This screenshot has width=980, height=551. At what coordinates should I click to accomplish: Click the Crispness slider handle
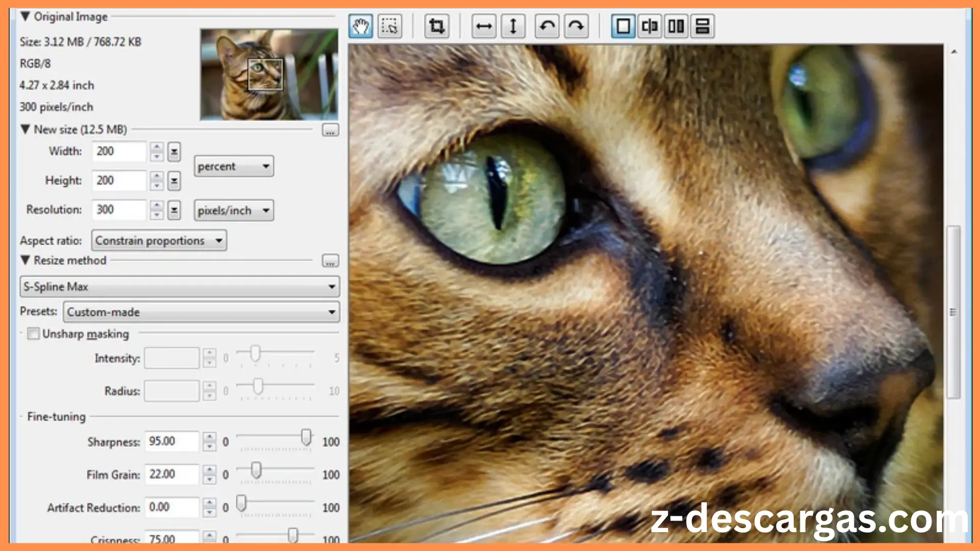292,535
